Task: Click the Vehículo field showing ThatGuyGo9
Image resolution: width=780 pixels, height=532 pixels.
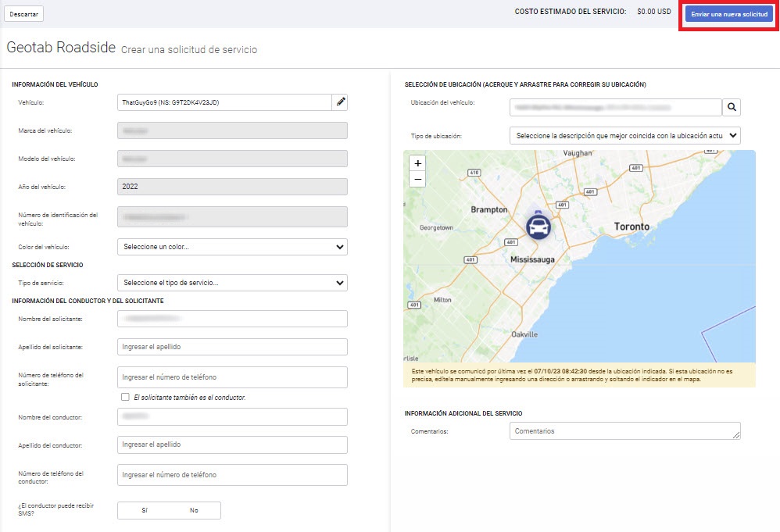Action: point(224,102)
